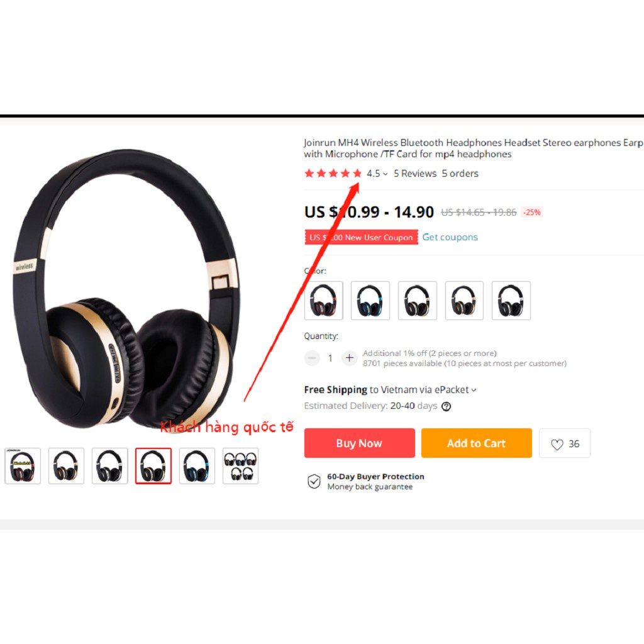Image resolution: width=644 pixels, height=644 pixels.
Task: Increase quantity with the plus button
Action: point(350,358)
